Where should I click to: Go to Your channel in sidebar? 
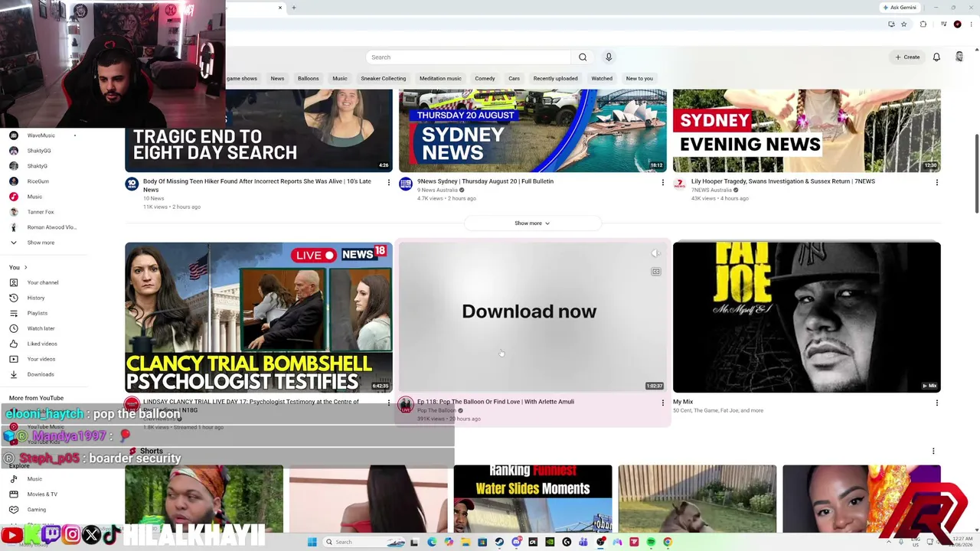(x=43, y=282)
